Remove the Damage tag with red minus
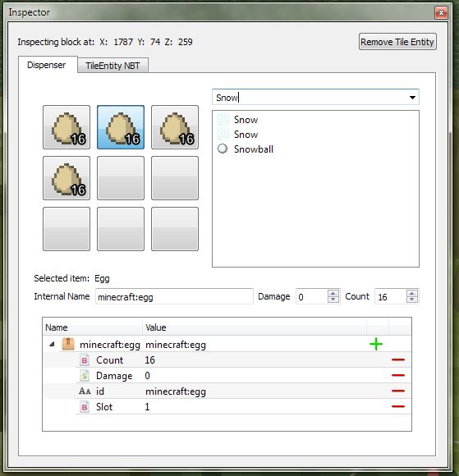This screenshot has width=459, height=476. 398,375
